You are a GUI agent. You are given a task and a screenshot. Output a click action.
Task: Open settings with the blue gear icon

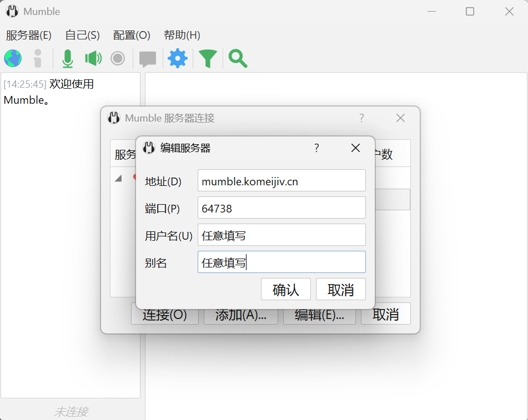178,58
